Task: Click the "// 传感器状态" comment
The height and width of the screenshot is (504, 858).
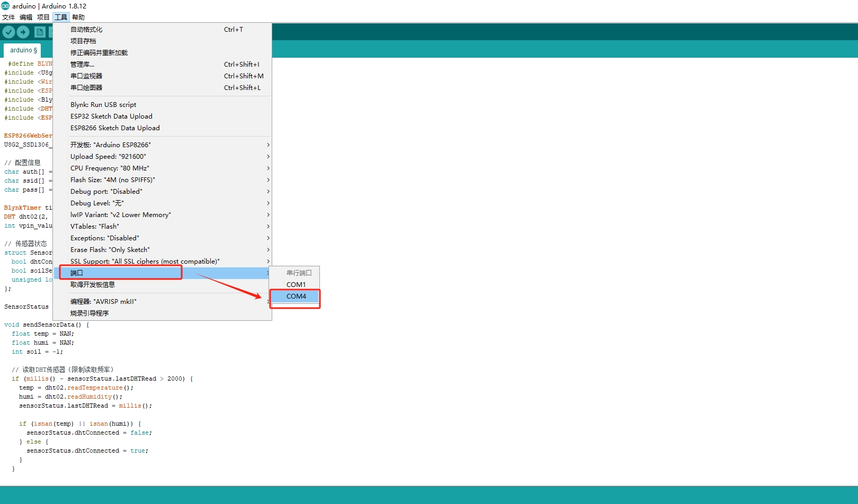Action: pos(25,244)
